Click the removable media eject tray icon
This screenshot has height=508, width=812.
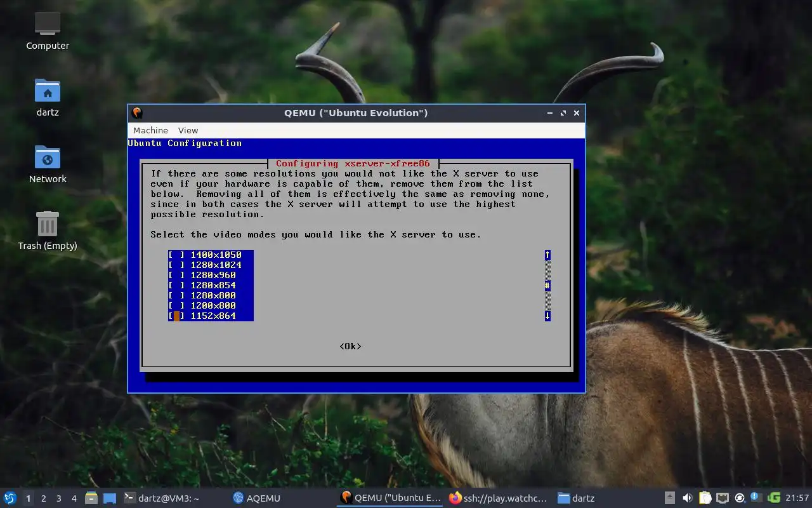[x=669, y=498]
